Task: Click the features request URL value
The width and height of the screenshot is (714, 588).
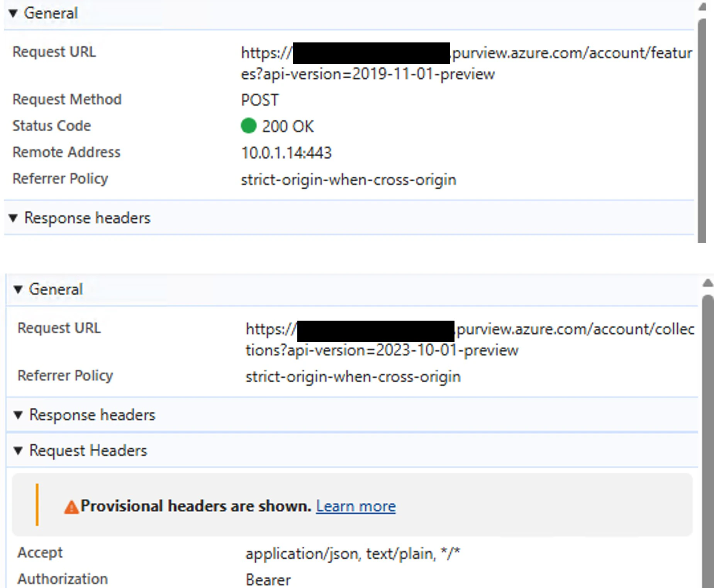Action: (x=466, y=63)
